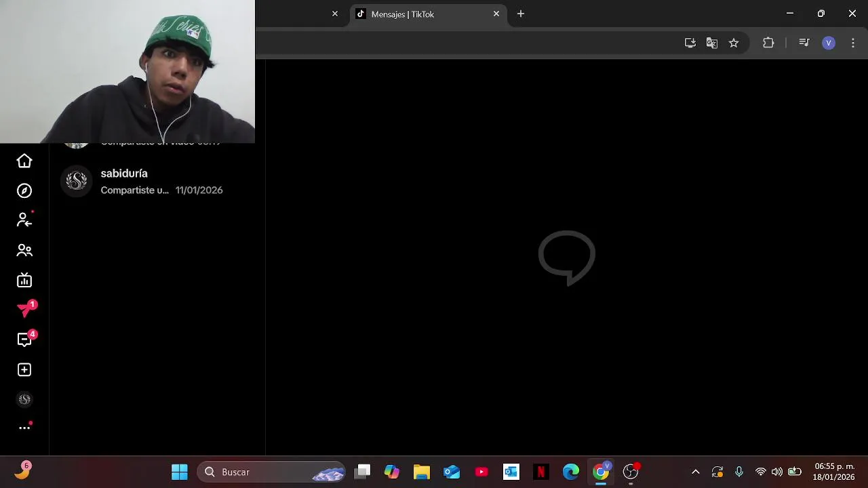
Task: Open the Explore compass icon
Action: point(24,190)
